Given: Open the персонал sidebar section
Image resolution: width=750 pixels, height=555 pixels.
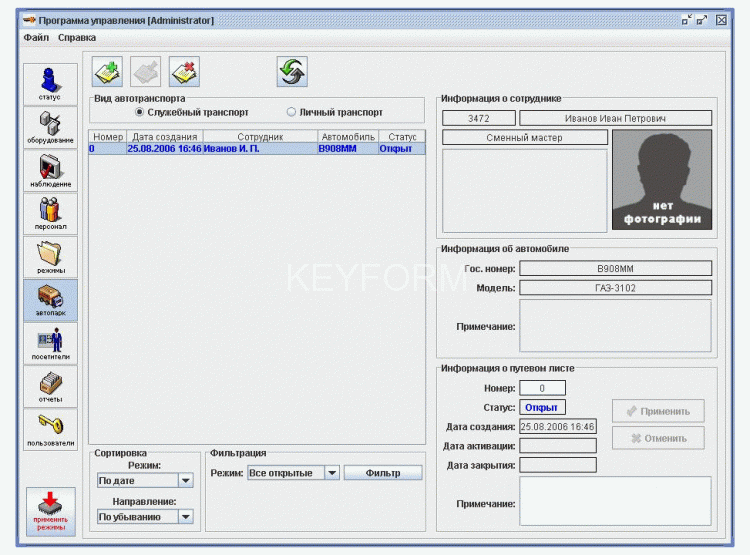Looking at the screenshot, I should pyautogui.click(x=50, y=214).
